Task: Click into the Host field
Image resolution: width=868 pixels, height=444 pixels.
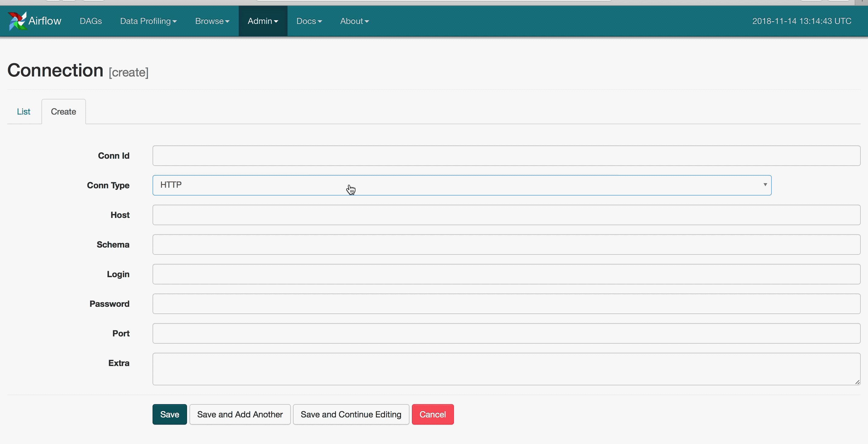Action: (506, 215)
